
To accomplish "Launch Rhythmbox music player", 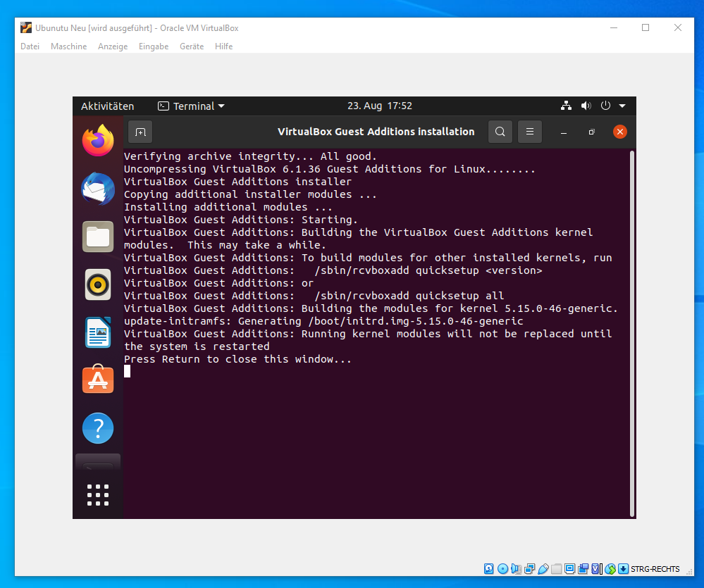I will [98, 284].
